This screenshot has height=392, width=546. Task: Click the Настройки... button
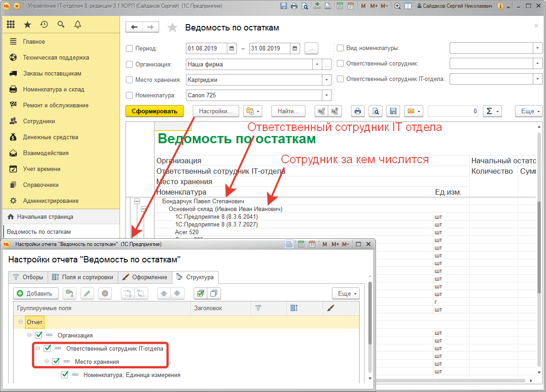point(216,111)
